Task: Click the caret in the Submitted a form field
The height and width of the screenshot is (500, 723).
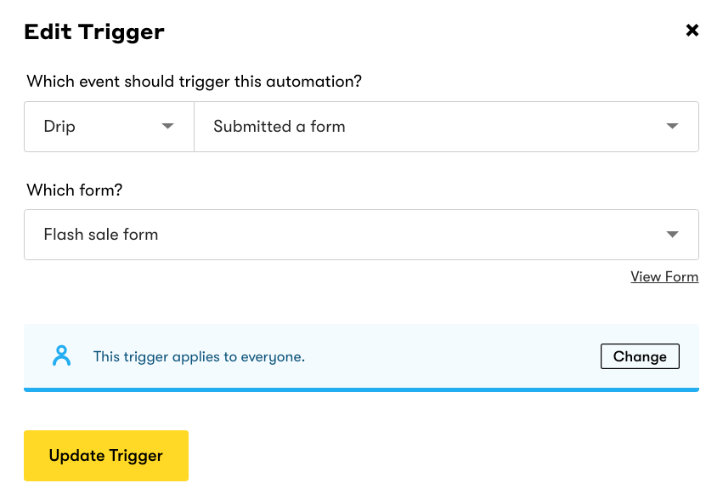Action: [x=672, y=126]
